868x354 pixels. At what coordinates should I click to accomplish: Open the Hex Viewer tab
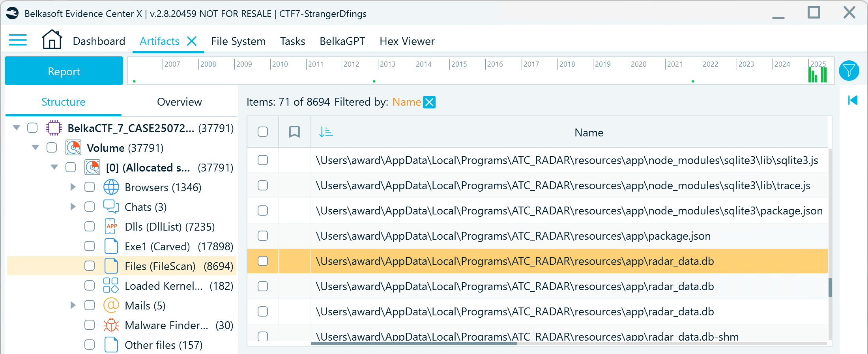[x=407, y=41]
